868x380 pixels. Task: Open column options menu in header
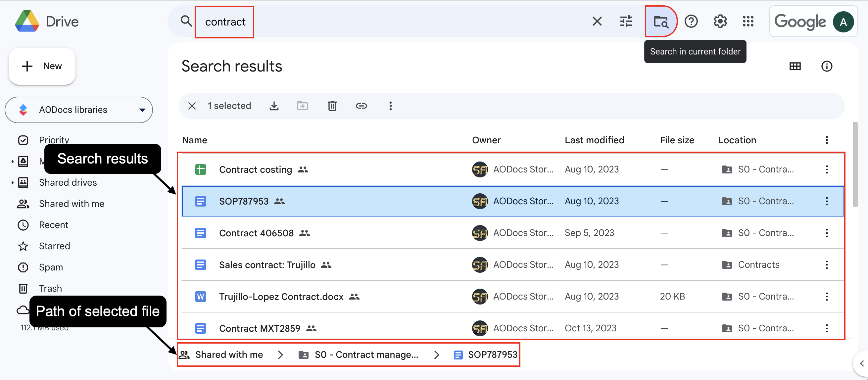827,140
